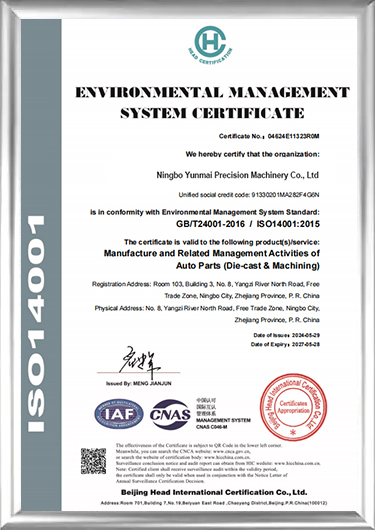Click the Date of Expiry 2027-05-28
375x530 pixels.
point(285,344)
